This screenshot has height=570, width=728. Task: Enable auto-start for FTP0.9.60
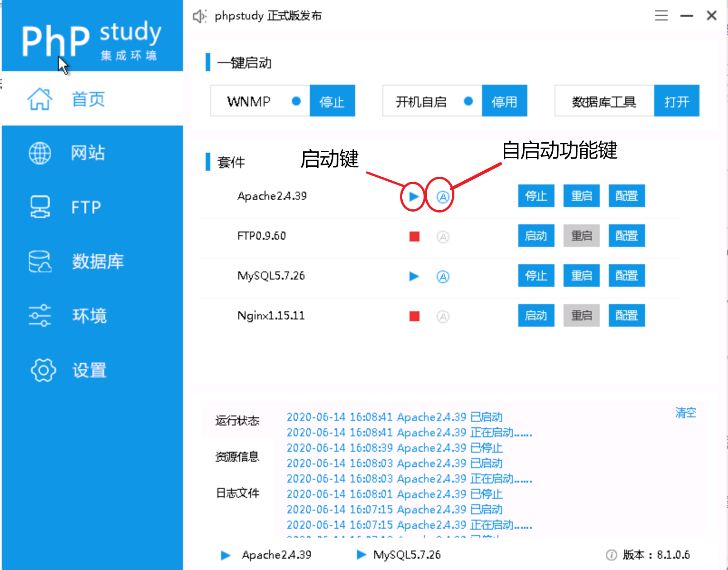(443, 236)
